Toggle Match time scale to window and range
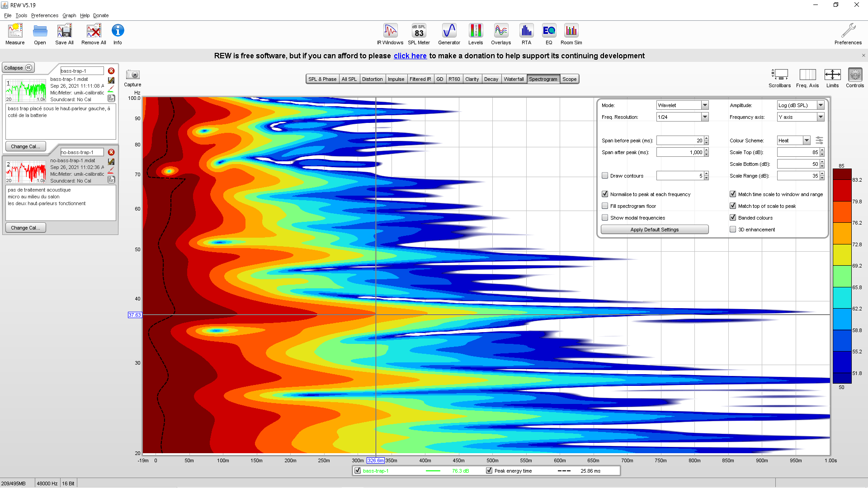 [x=733, y=194]
